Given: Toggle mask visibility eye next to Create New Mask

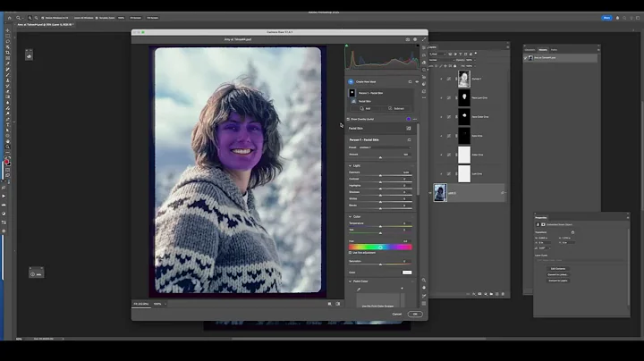Looking at the screenshot, I should pos(417,81).
